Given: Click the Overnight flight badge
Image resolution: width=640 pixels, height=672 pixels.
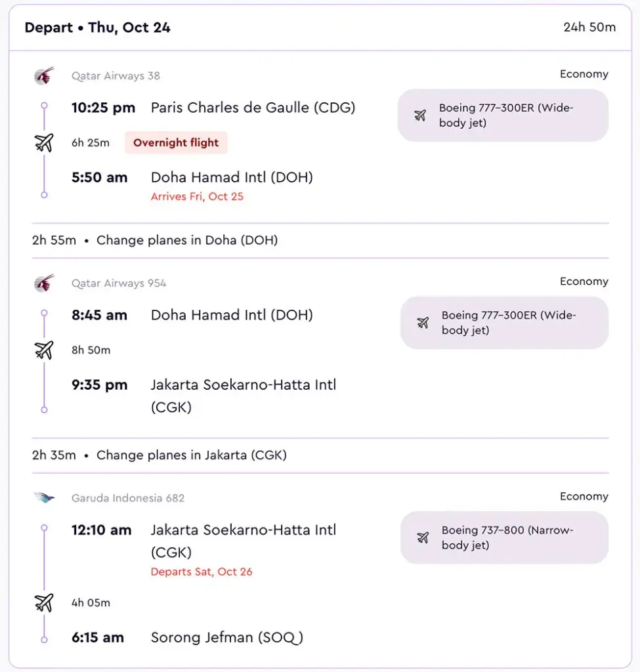Looking at the screenshot, I should point(176,142).
